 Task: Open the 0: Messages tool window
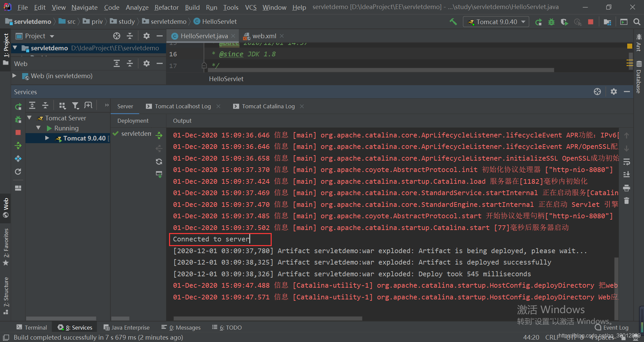181,327
